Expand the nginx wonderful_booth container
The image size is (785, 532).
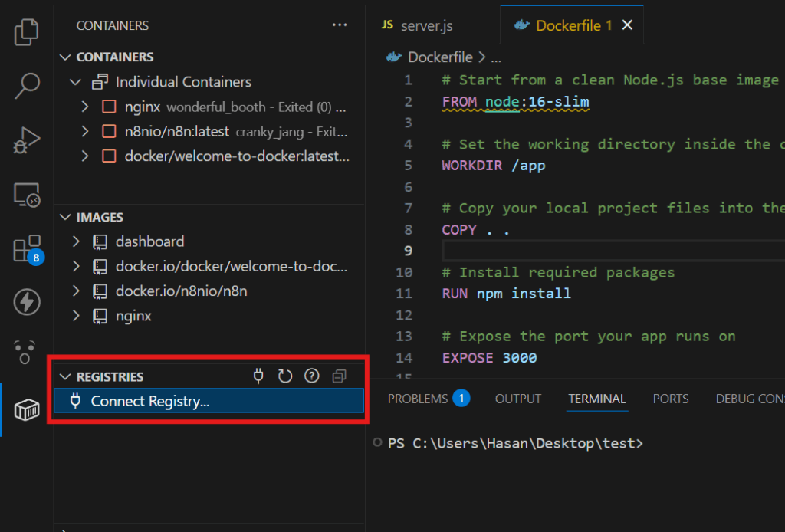click(x=85, y=107)
